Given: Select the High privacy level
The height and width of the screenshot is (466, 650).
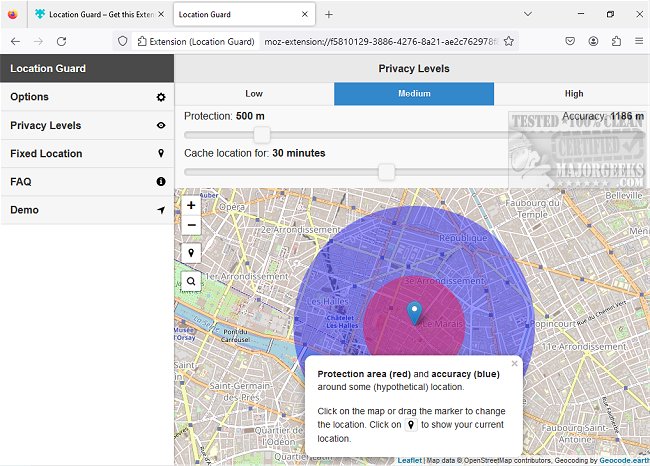Looking at the screenshot, I should [573, 94].
